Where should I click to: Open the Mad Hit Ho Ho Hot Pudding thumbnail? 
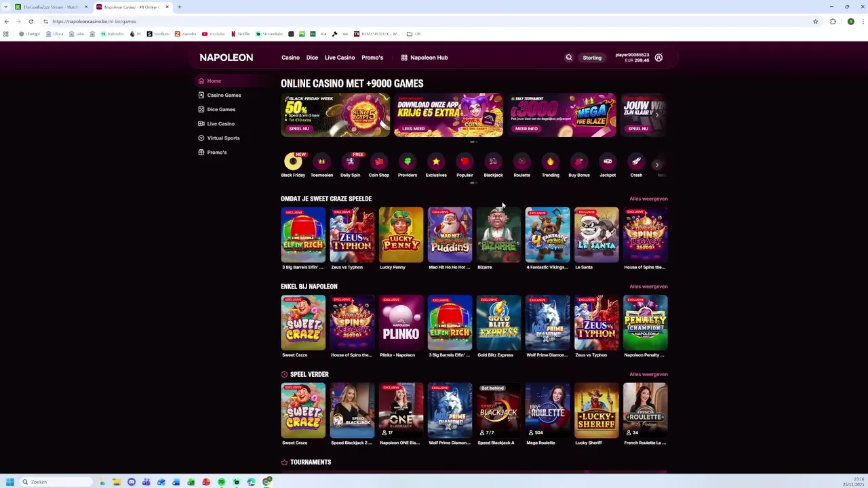(450, 235)
